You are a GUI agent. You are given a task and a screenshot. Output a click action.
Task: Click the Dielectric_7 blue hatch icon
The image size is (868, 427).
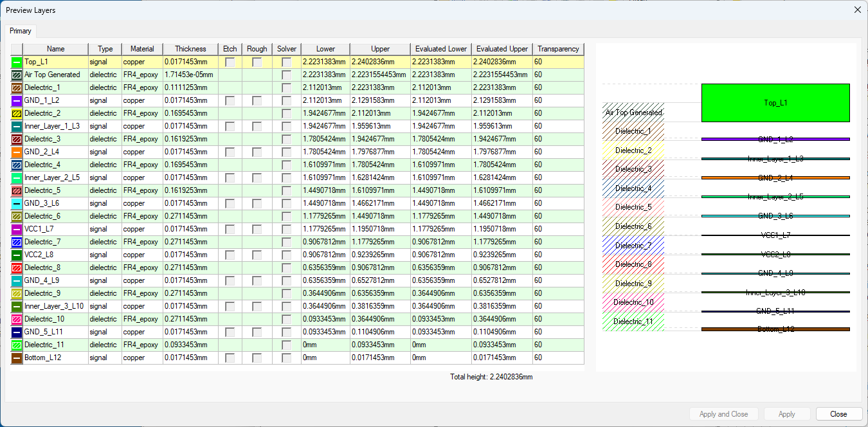point(16,242)
